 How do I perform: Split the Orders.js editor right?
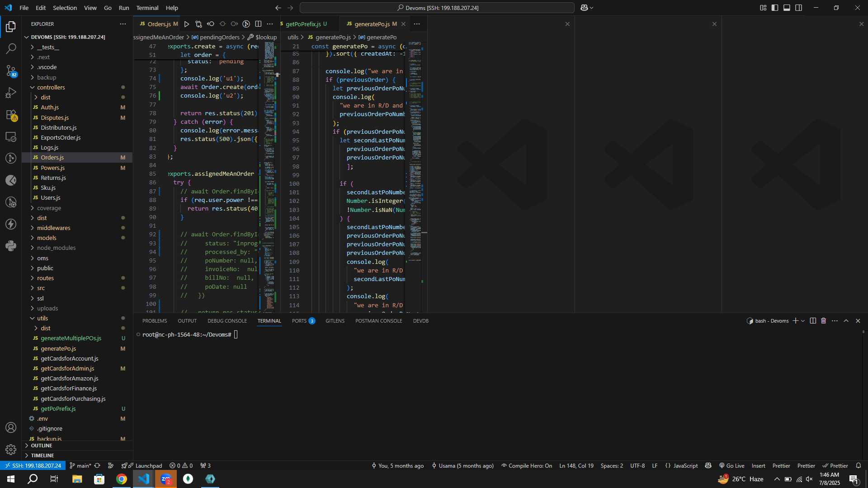[258, 24]
